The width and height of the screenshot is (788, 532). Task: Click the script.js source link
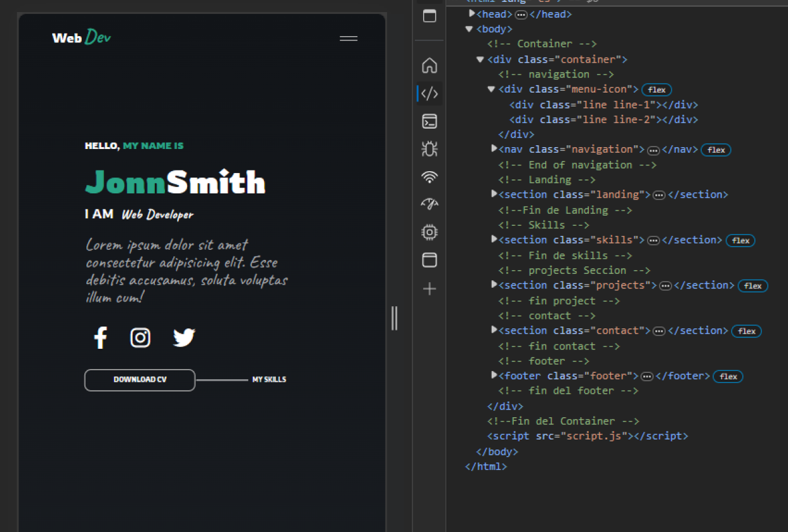[x=594, y=436]
